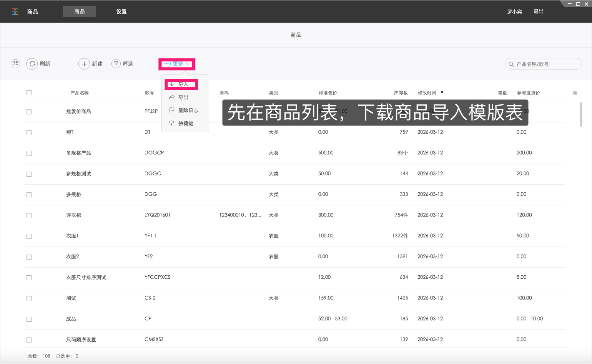Click the 退出 logout button
This screenshot has height=364, width=592.
[538, 12]
